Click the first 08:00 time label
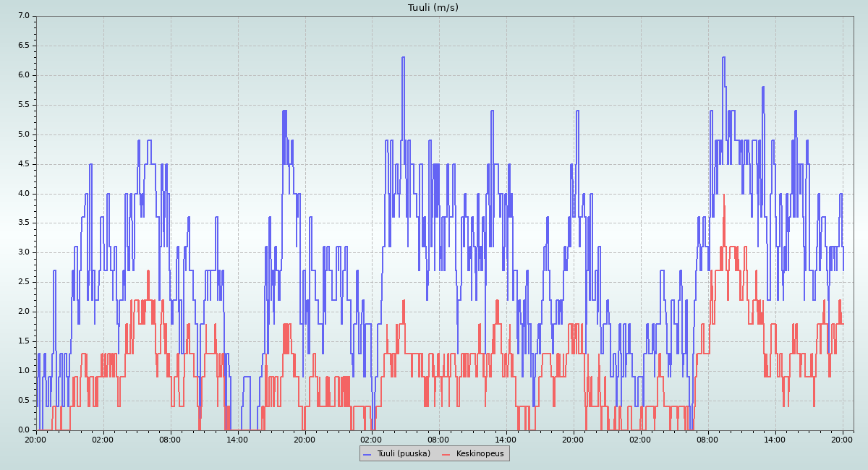 [171, 439]
